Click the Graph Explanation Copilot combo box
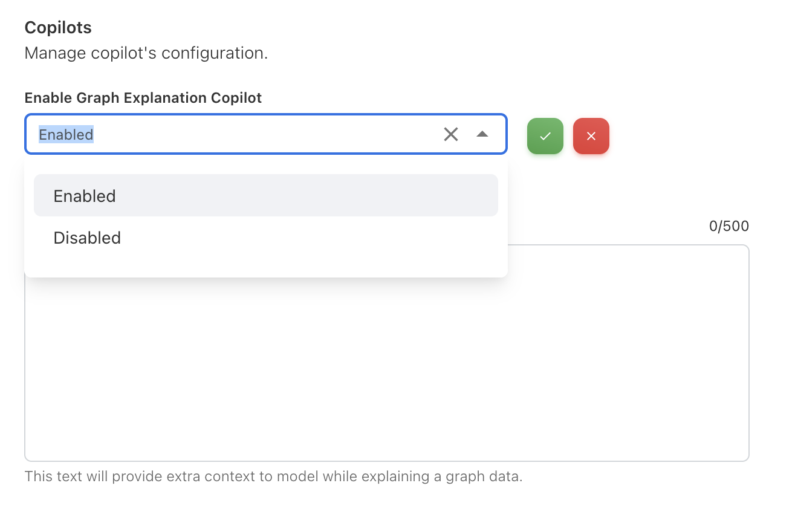798x532 pixels. 242,134
